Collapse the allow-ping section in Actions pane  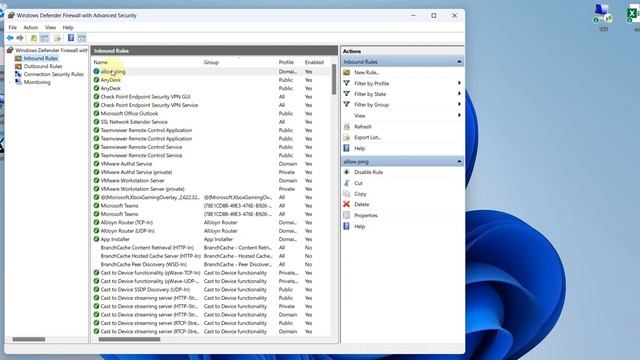459,162
